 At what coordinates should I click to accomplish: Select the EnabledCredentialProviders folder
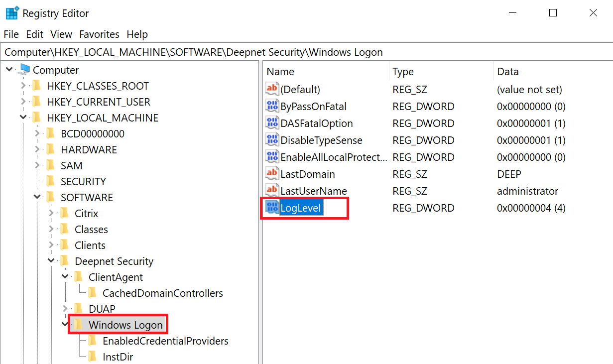(x=165, y=341)
